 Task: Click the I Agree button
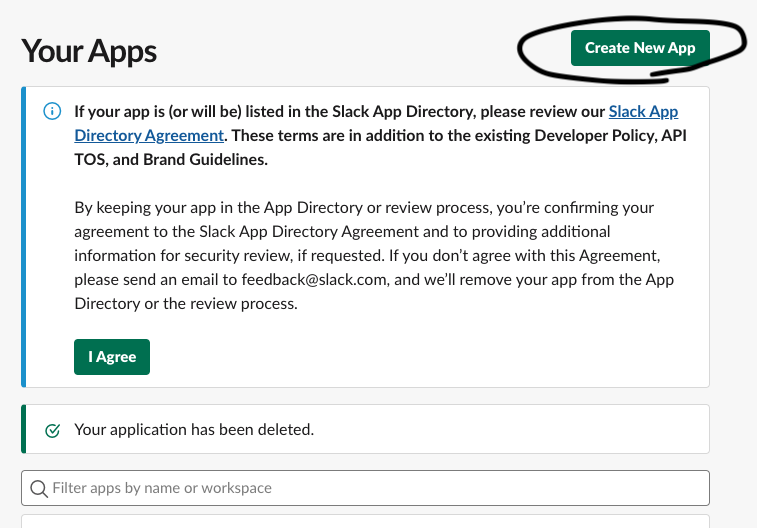point(112,357)
